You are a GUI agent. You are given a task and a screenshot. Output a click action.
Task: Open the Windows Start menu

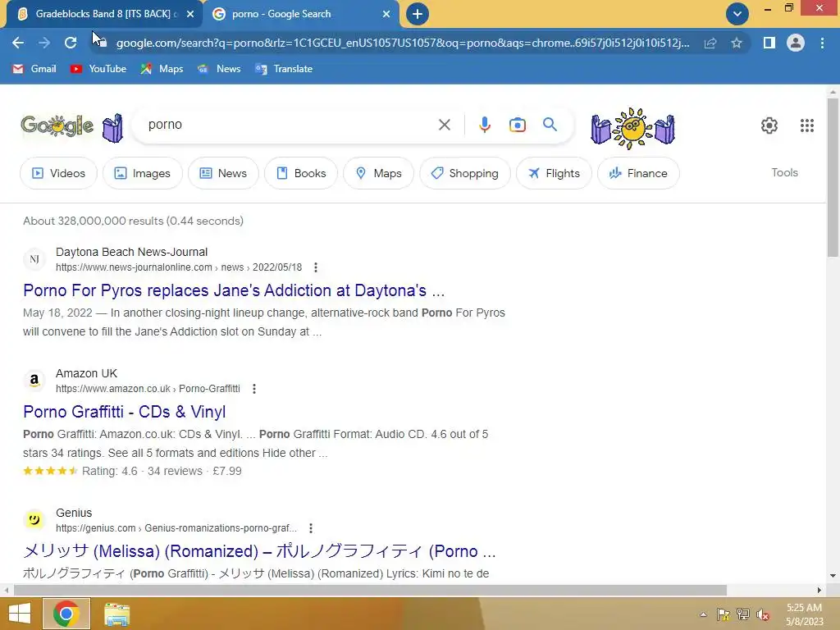click(20, 614)
